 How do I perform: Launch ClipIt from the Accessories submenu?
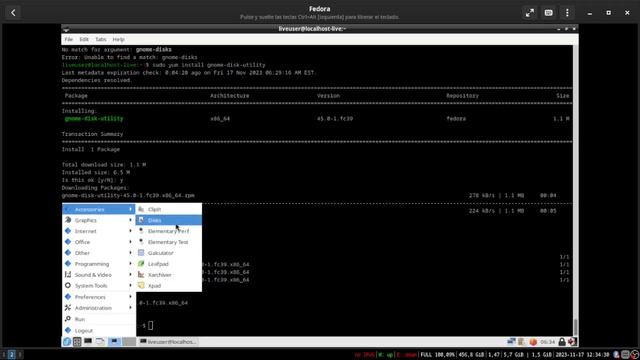pos(169,209)
